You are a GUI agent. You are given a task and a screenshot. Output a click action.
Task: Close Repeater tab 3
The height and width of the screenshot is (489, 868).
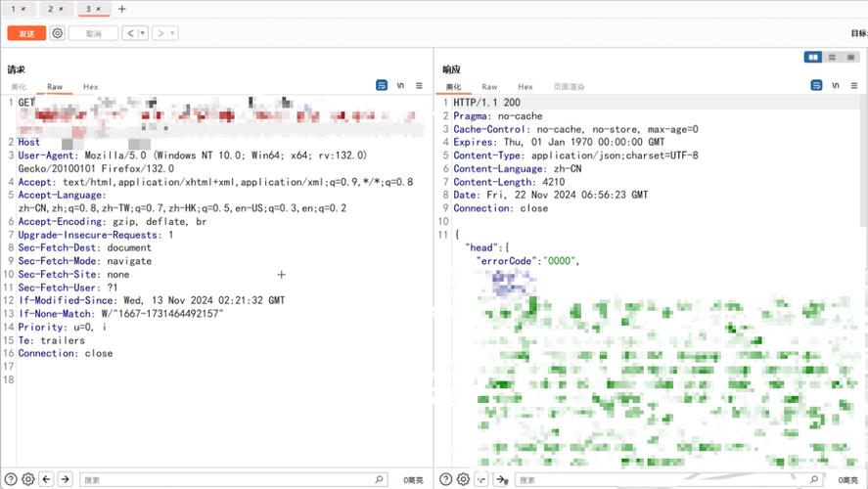[99, 9]
